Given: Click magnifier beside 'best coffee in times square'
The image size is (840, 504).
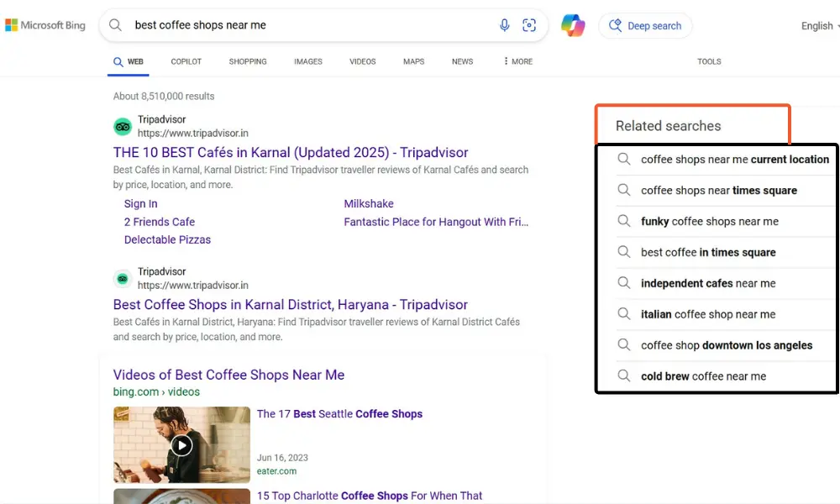Looking at the screenshot, I should point(623,252).
